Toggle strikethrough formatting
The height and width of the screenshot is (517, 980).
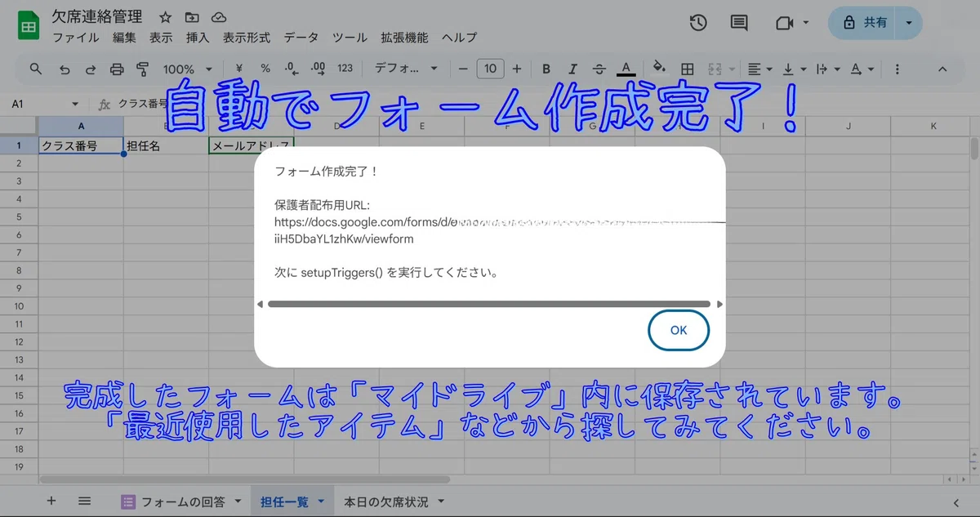click(x=599, y=69)
